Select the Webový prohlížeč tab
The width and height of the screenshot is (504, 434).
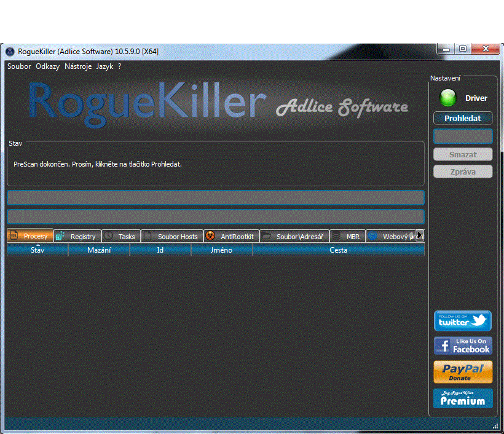pyautogui.click(x=391, y=236)
